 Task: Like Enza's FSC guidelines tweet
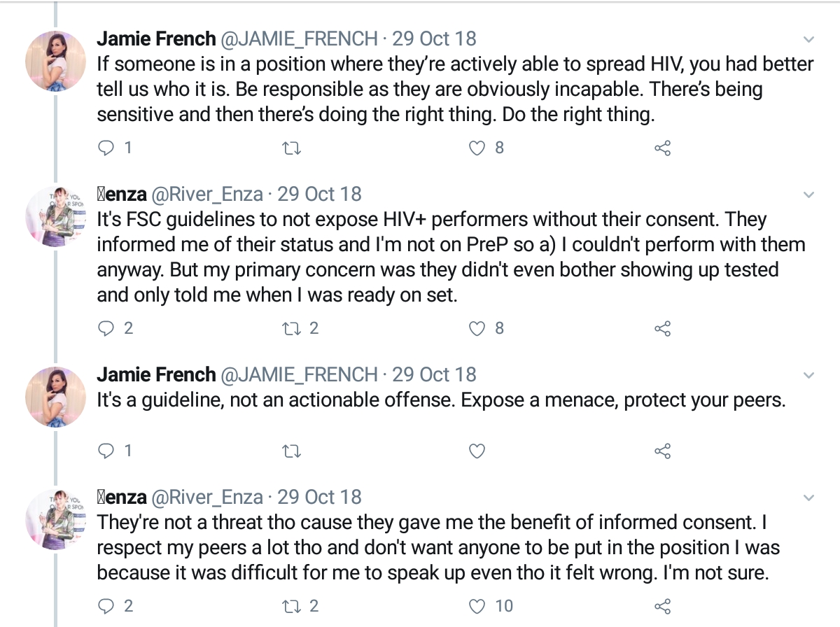[477, 328]
